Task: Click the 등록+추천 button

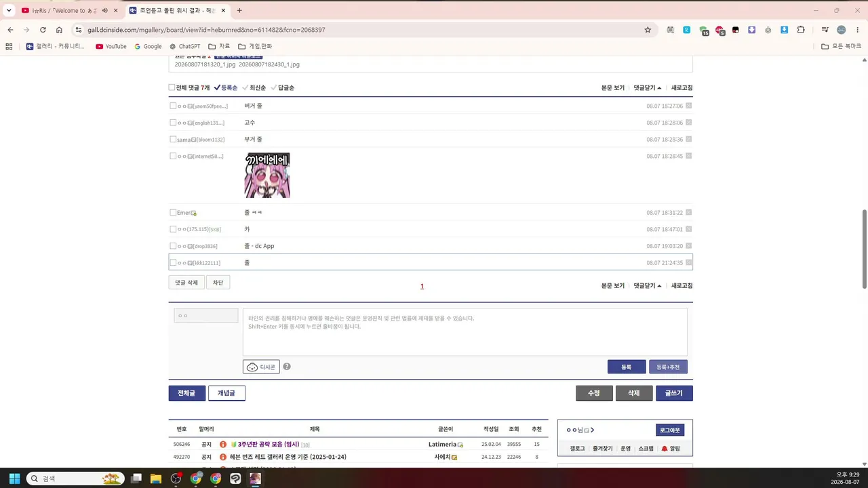Action: 668,367
